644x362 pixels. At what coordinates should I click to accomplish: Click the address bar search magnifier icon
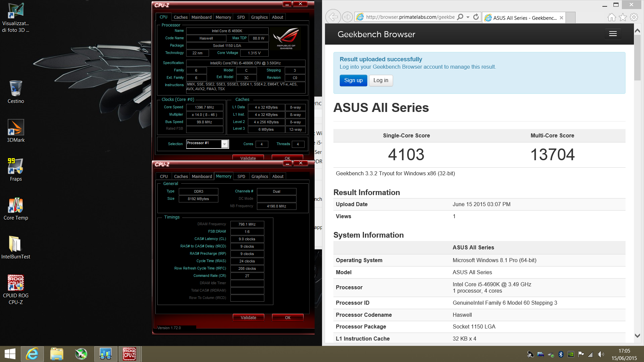pyautogui.click(x=460, y=17)
